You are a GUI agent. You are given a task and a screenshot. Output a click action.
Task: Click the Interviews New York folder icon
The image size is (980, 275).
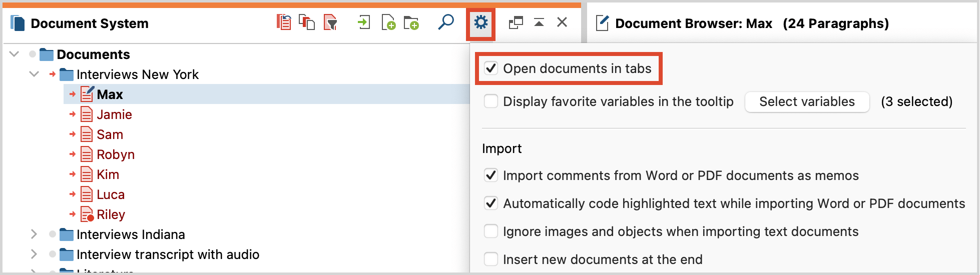[67, 74]
